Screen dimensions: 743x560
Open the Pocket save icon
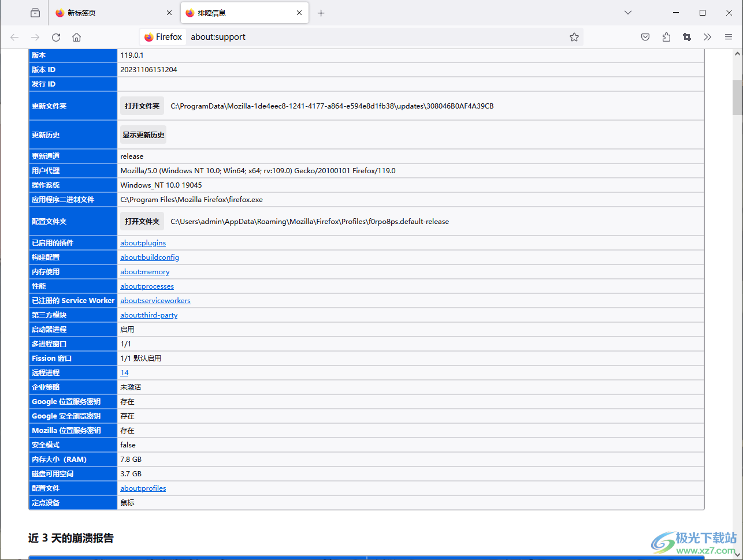tap(645, 37)
